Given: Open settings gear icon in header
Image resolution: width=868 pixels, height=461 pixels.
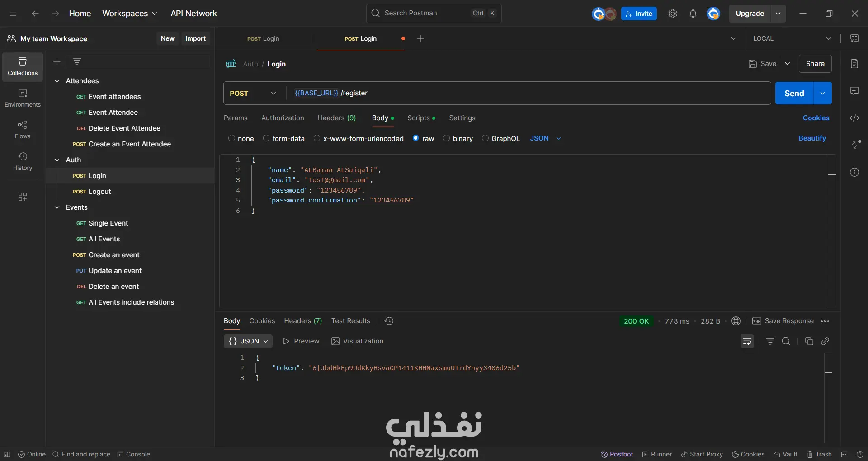Looking at the screenshot, I should 673,14.
